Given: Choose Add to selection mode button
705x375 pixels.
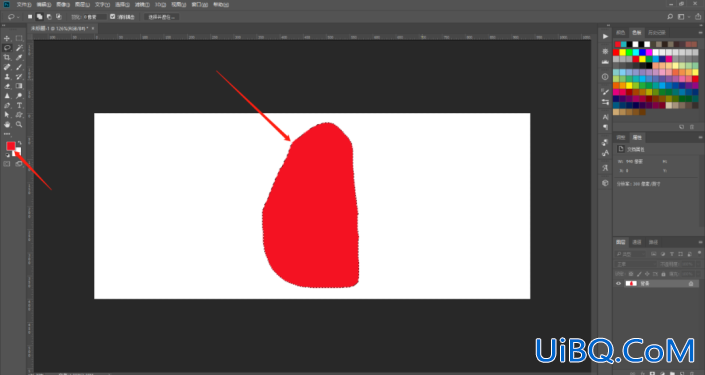Looking at the screenshot, I should pyautogui.click(x=40, y=17).
